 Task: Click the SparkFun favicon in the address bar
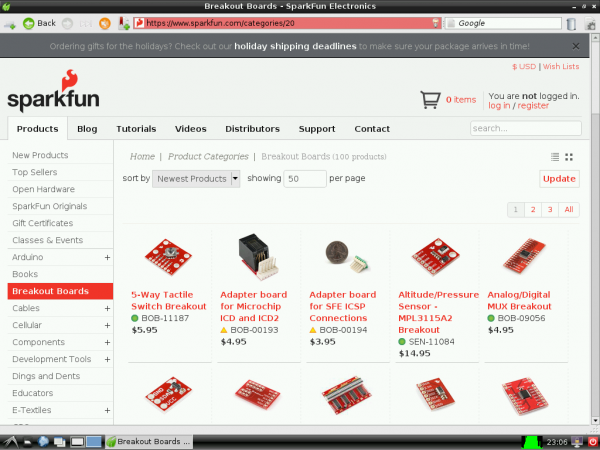(x=139, y=23)
